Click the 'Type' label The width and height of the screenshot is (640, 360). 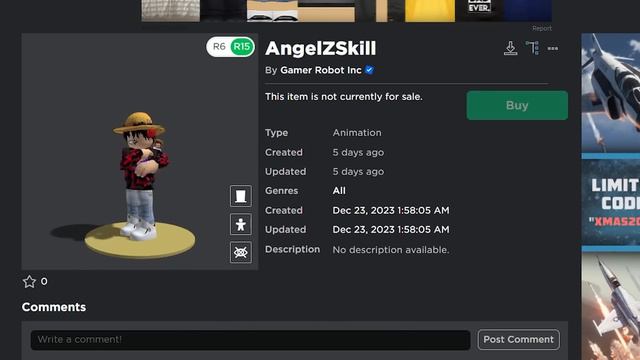pyautogui.click(x=276, y=133)
